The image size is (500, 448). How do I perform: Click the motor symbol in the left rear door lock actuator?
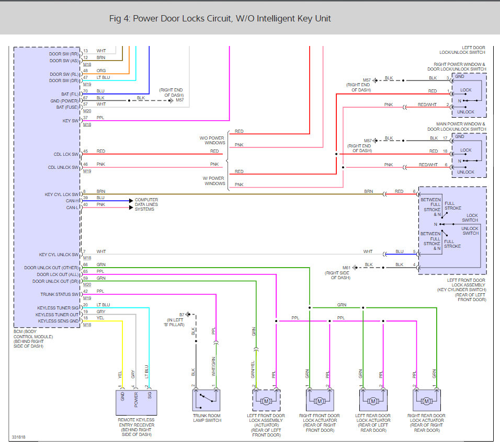point(373,401)
